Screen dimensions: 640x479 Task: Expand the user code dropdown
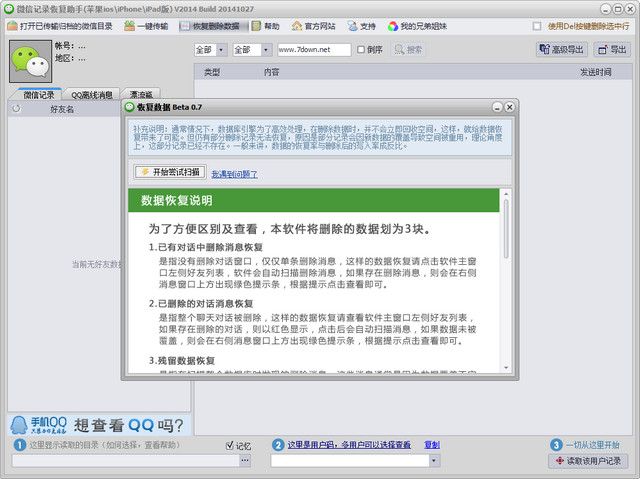(x=434, y=461)
